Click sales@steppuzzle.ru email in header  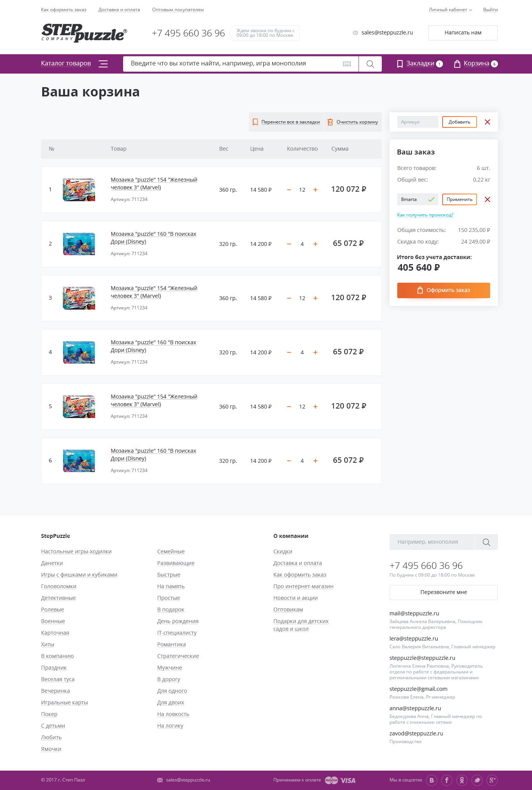pyautogui.click(x=387, y=33)
